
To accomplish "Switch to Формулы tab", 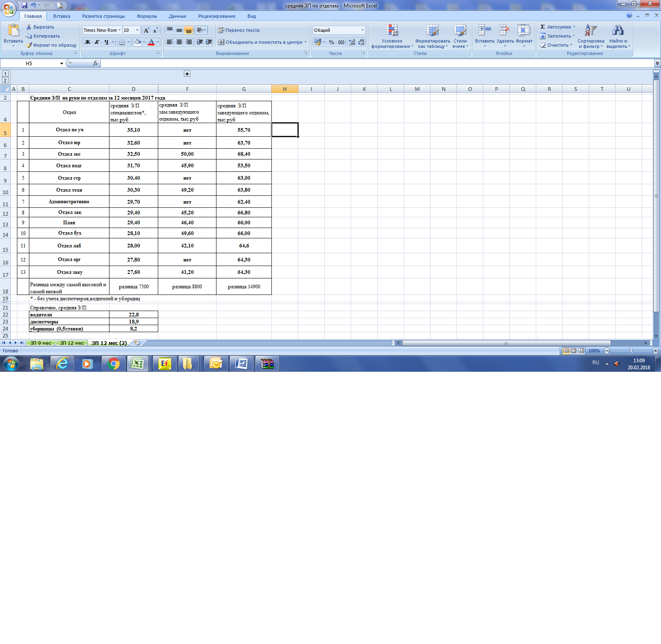I will (147, 16).
